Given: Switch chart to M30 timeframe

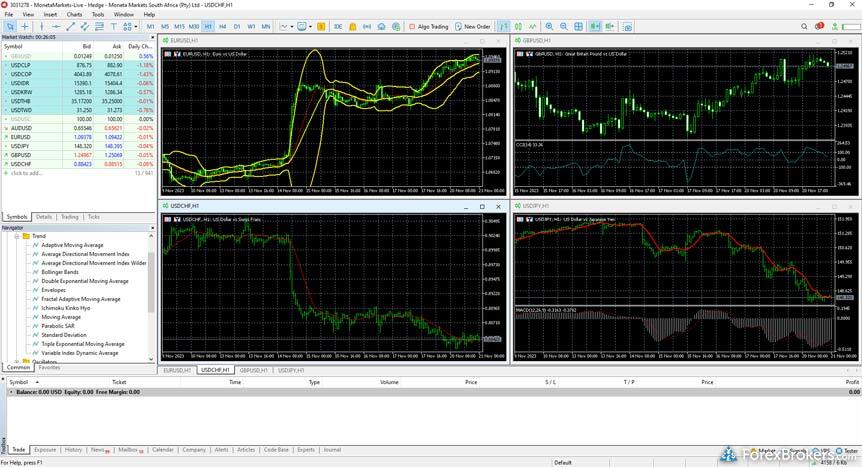Looking at the screenshot, I should [x=194, y=26].
